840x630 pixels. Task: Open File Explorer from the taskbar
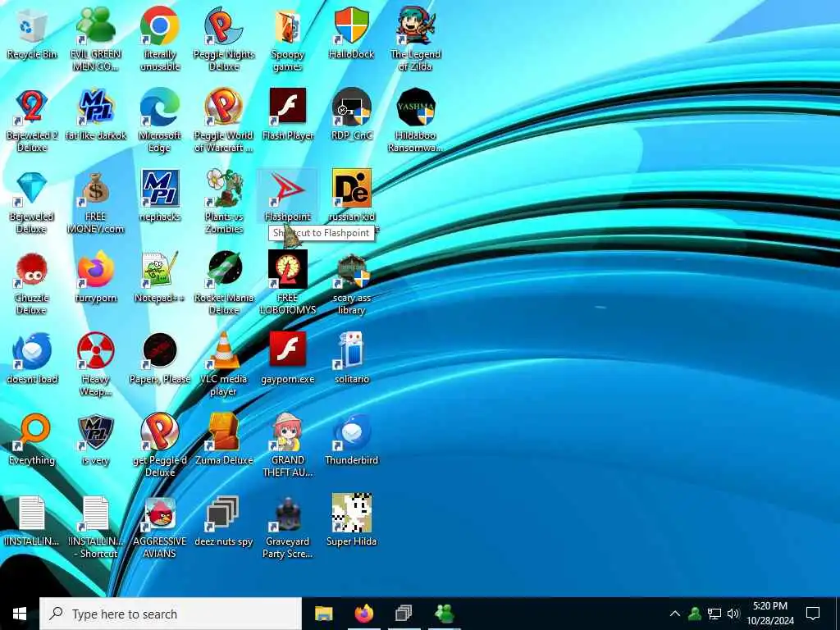click(323, 614)
